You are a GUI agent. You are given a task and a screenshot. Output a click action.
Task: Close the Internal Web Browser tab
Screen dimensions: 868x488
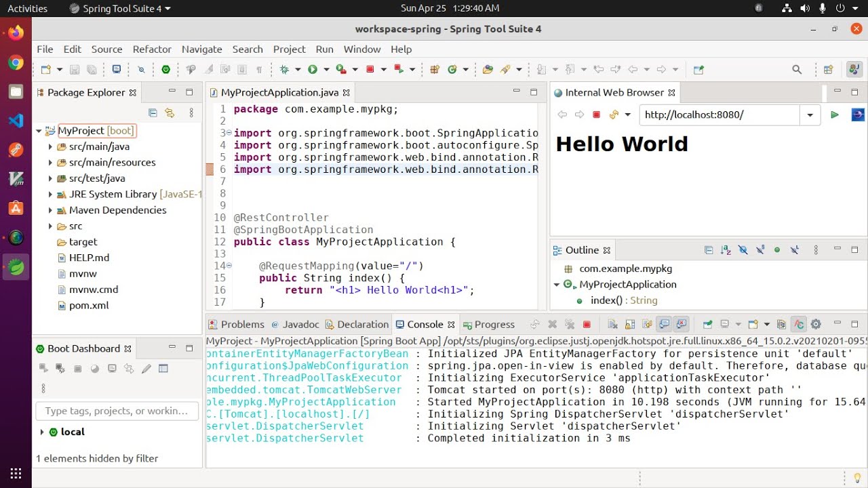click(671, 92)
